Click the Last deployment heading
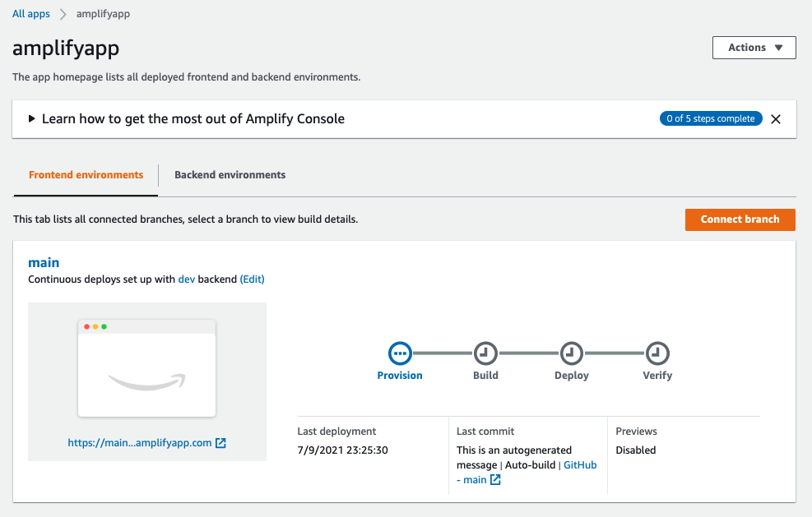Image resolution: width=812 pixels, height=517 pixels. (336, 432)
